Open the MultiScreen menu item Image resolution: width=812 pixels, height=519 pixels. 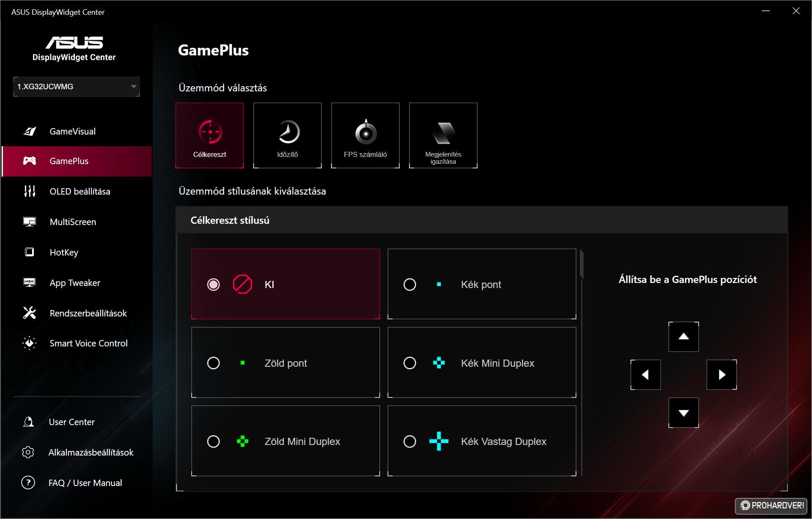click(77, 222)
